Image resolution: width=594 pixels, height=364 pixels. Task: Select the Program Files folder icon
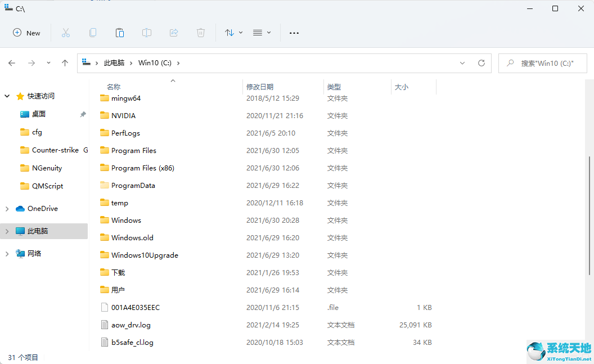(x=105, y=150)
